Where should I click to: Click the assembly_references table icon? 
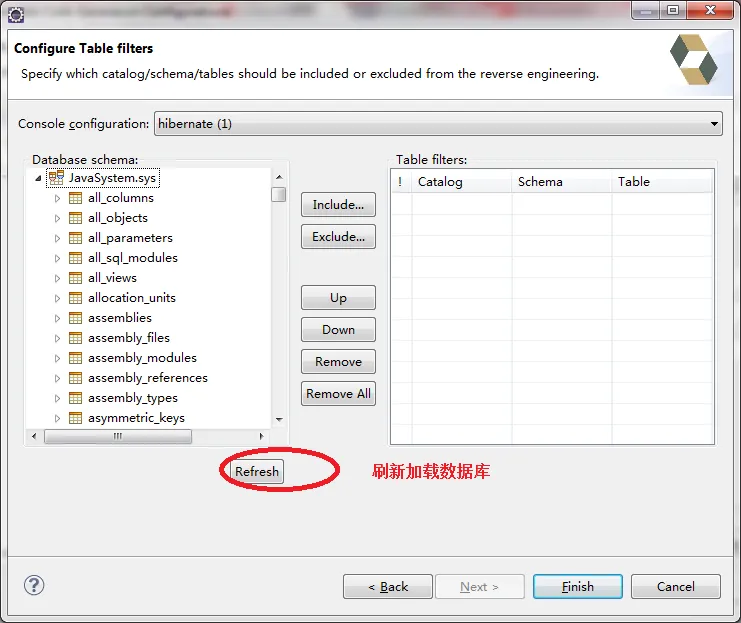pyautogui.click(x=75, y=378)
